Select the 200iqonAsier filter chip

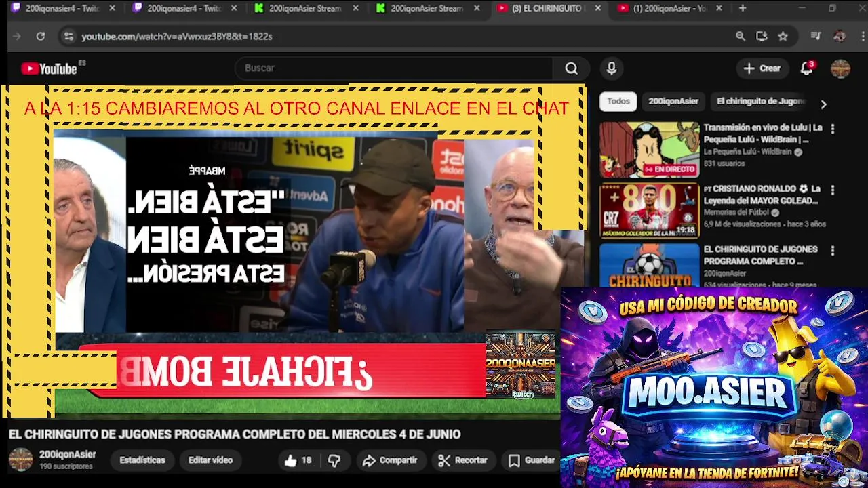point(673,101)
